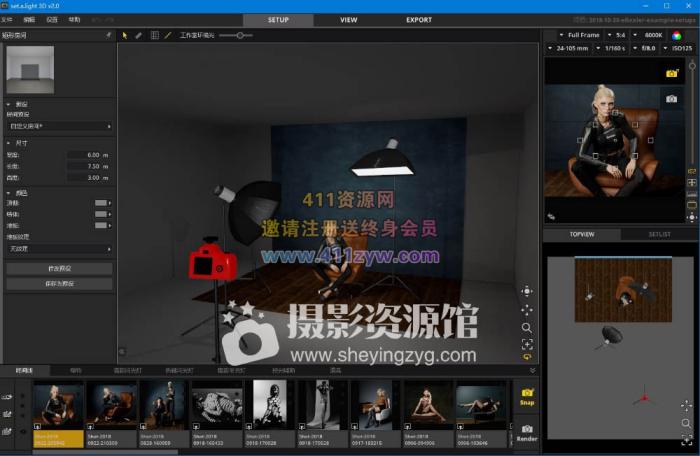Click the Render camera button
Viewport: 700px width, 456px height.
[528, 432]
